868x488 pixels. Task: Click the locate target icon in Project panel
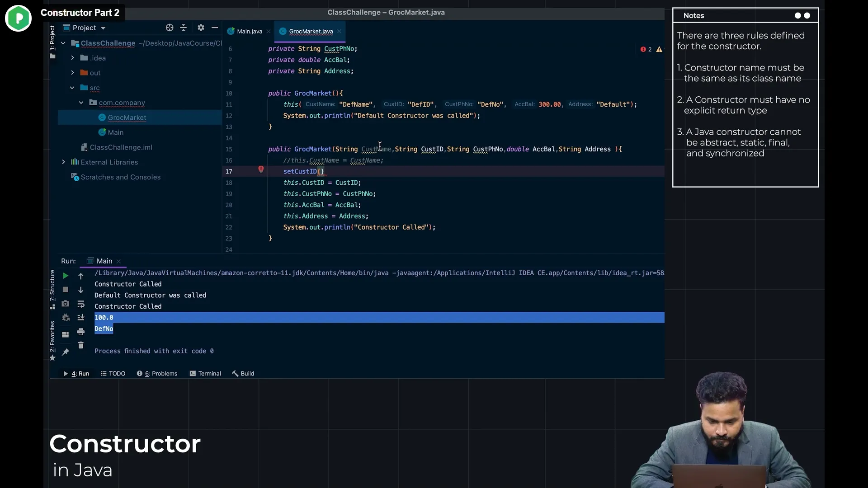170,28
